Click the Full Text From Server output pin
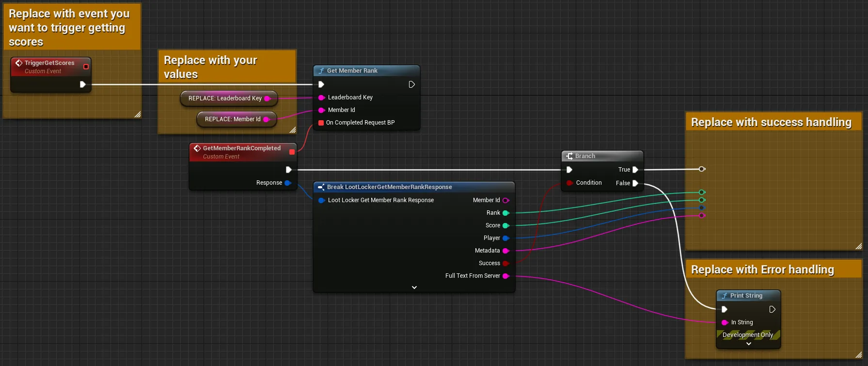 pyautogui.click(x=506, y=276)
